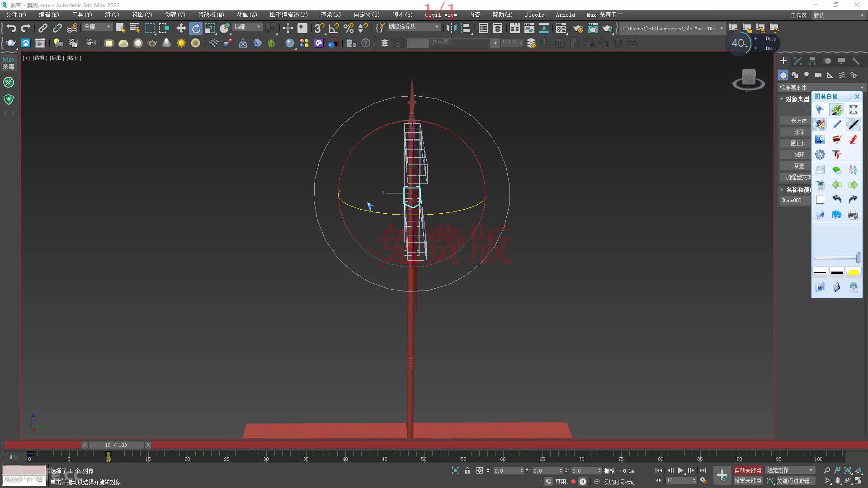Open the 文件(F) menu
868x488 pixels.
pyautogui.click(x=16, y=14)
